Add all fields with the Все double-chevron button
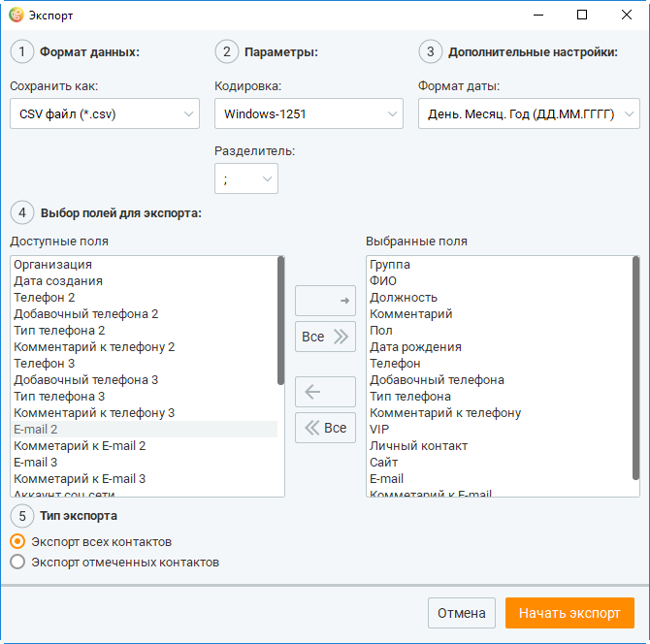 coord(325,337)
